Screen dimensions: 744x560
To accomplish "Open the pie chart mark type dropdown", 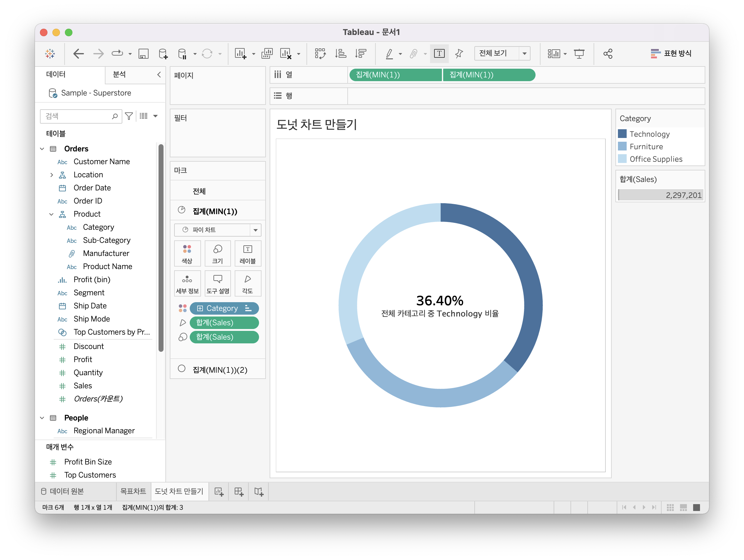I will [x=217, y=230].
